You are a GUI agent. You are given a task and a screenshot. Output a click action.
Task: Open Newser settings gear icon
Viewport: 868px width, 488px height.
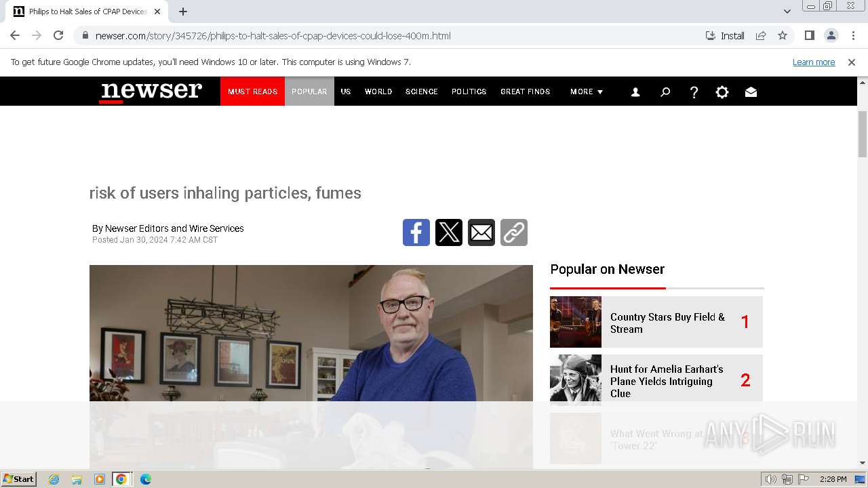[x=722, y=92]
